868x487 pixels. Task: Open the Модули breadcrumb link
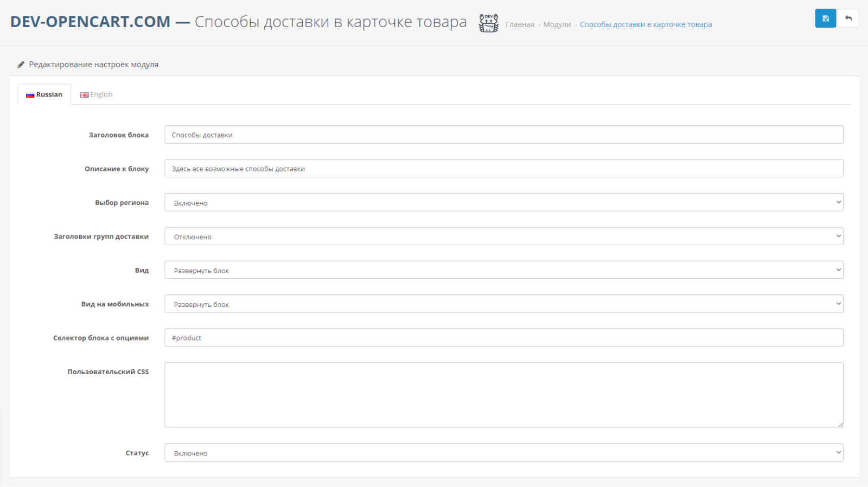[x=557, y=24]
